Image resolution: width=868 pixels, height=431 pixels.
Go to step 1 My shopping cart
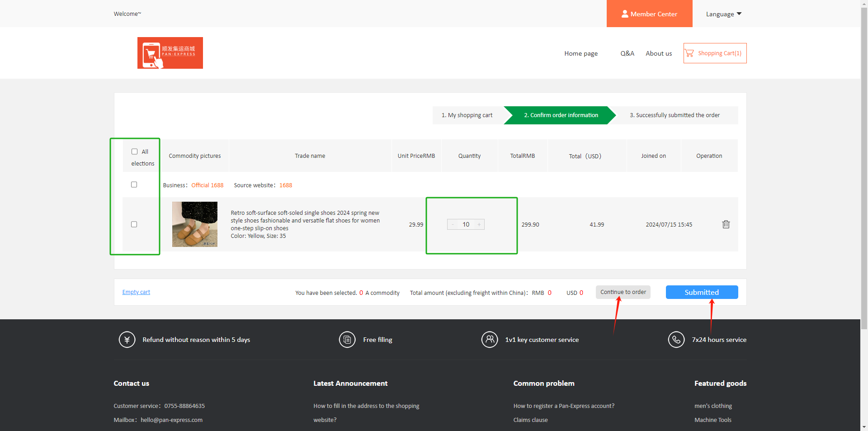pos(467,115)
